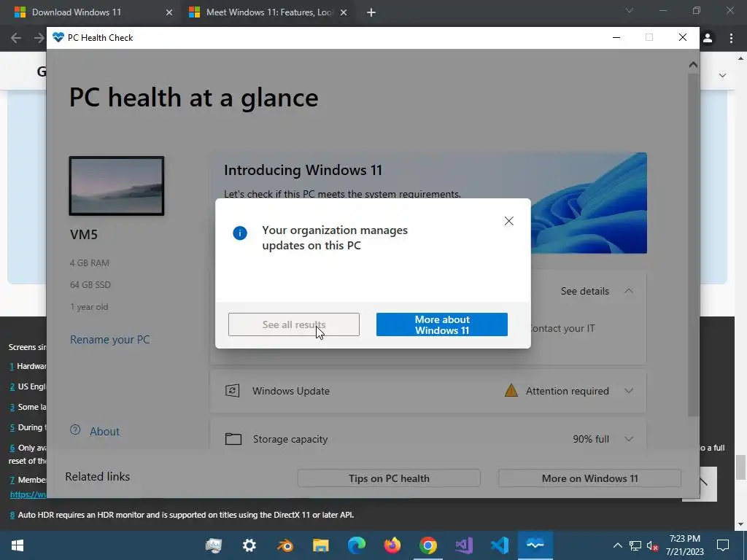The width and height of the screenshot is (747, 560).
Task: Open Firefox from the taskbar
Action: [x=392, y=545]
